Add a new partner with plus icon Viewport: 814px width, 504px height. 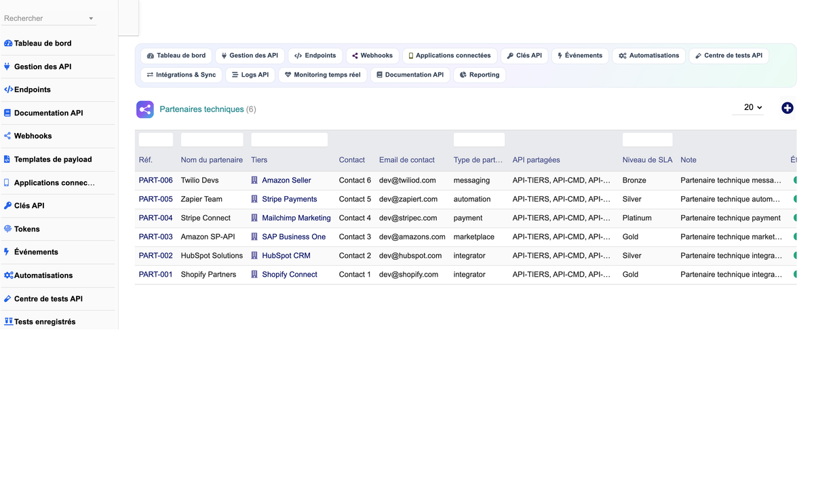click(x=788, y=108)
